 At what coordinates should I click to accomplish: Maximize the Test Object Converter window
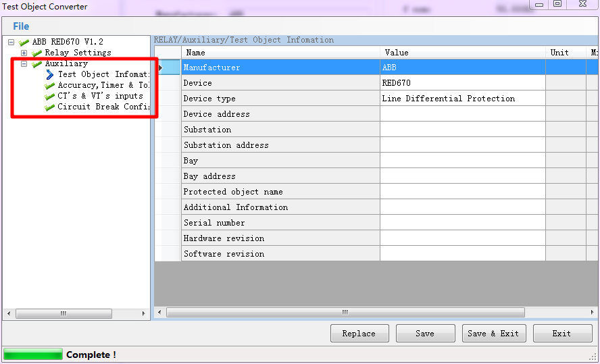(557, 4)
